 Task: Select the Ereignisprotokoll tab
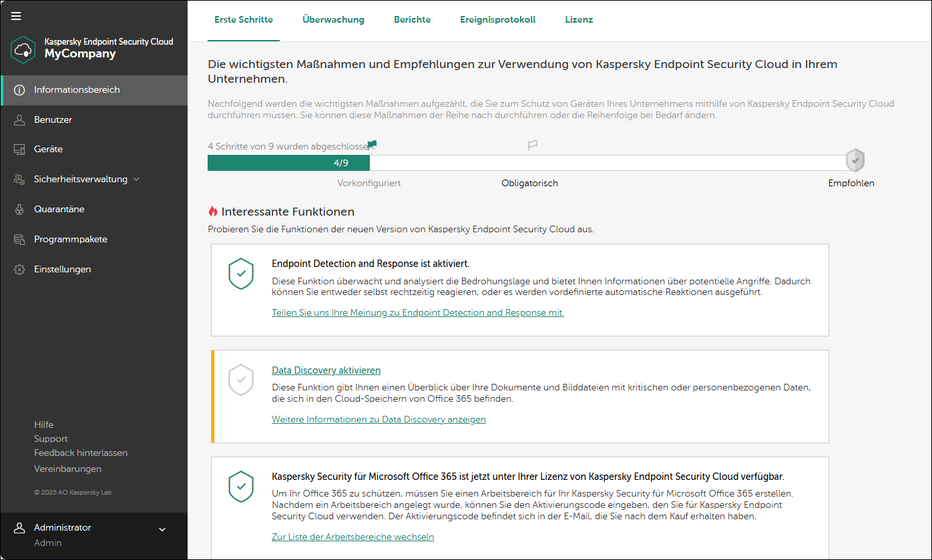click(x=497, y=20)
